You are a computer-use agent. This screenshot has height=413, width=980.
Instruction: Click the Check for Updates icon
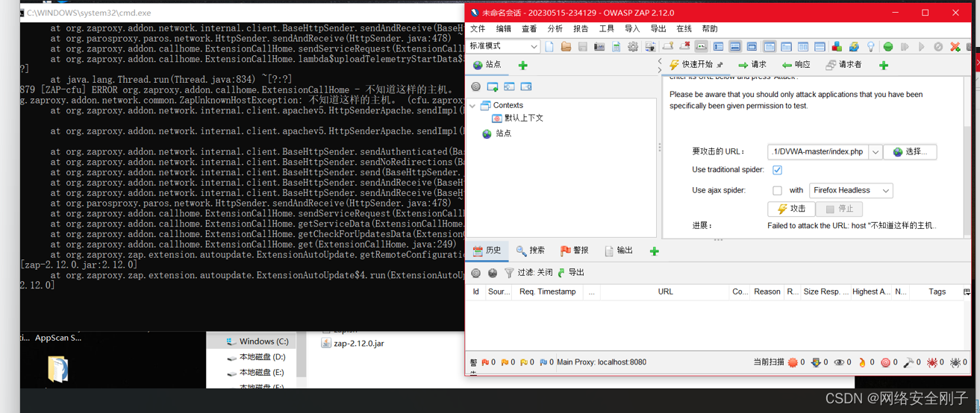[854, 46]
